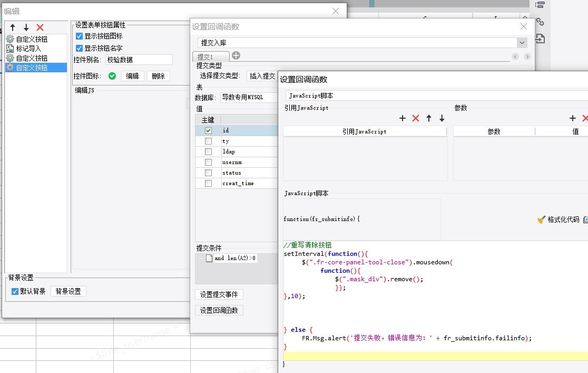This screenshot has width=588, height=373.
Task: Select condition and len(A2)>0
Action: (x=235, y=258)
